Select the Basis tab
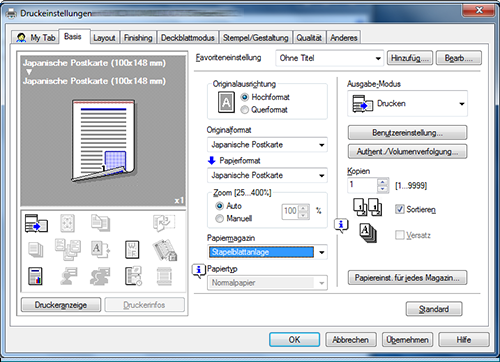 [73, 36]
